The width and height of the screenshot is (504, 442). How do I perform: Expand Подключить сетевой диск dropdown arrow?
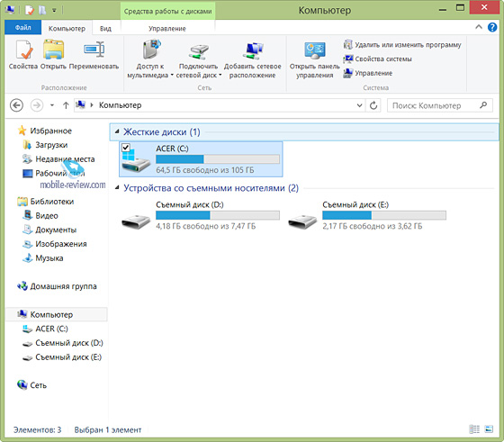pyautogui.click(x=220, y=76)
